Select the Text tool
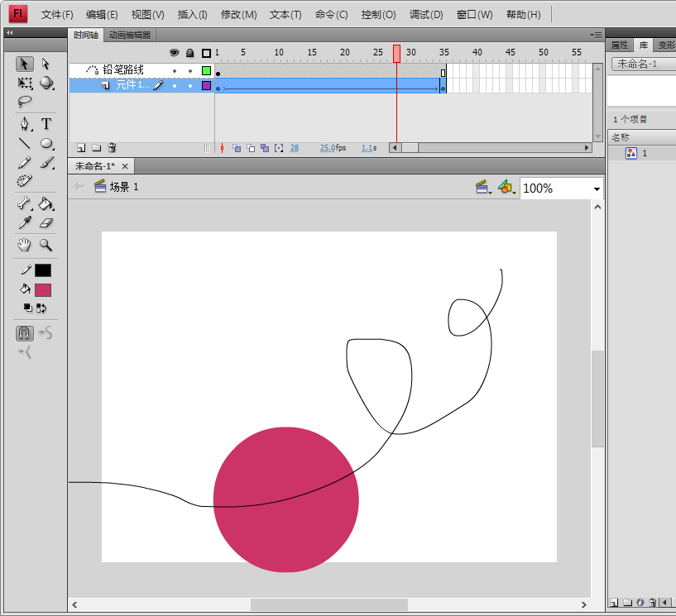Screen dimensions: 676x616 click(x=46, y=124)
